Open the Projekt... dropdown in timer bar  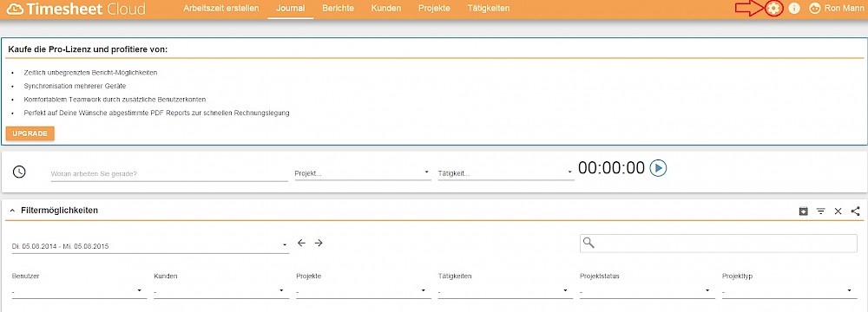pyautogui.click(x=363, y=173)
